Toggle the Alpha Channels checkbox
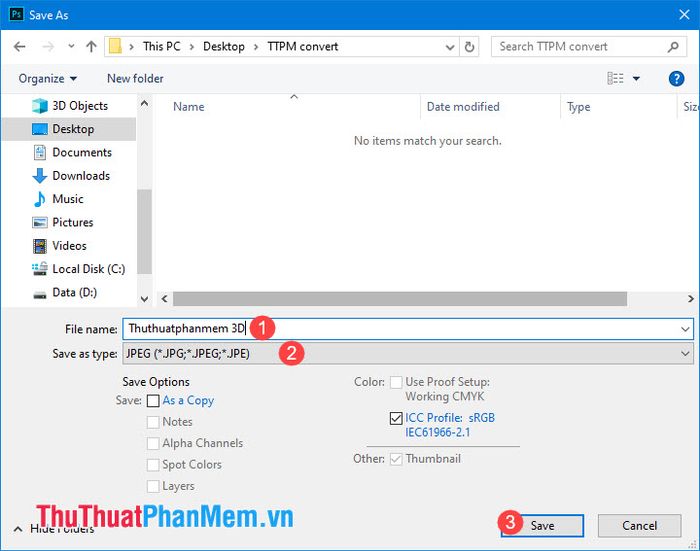 click(153, 443)
